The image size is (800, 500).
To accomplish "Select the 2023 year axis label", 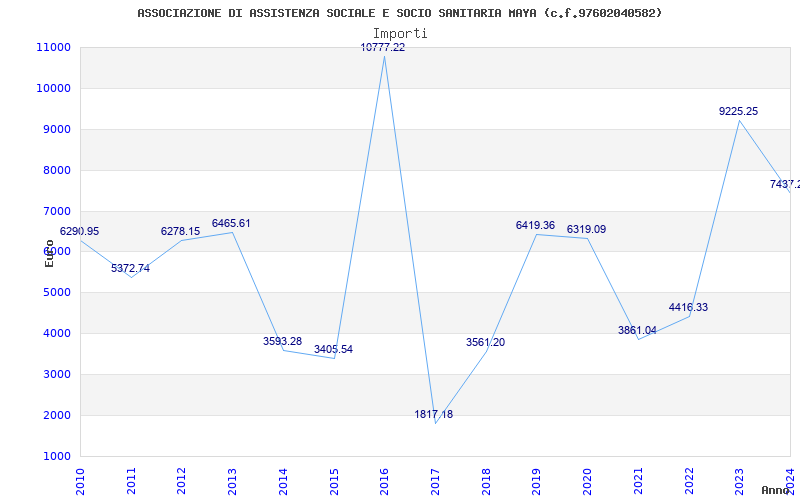I will point(739,481).
